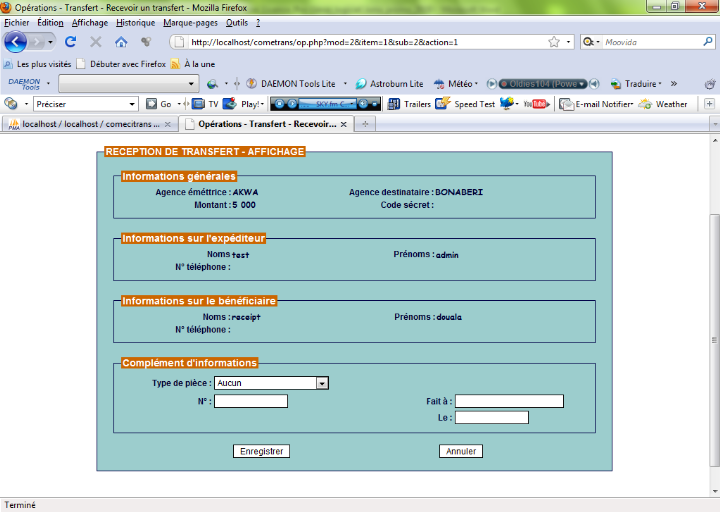Click the N° document number field

click(251, 401)
